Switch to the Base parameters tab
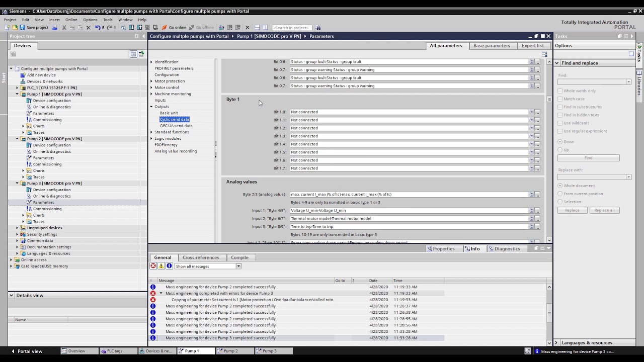This screenshot has width=644, height=362. tap(491, 46)
